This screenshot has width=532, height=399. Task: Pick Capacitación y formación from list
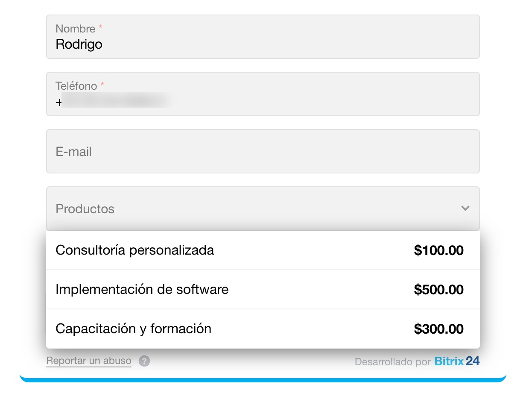pos(134,329)
